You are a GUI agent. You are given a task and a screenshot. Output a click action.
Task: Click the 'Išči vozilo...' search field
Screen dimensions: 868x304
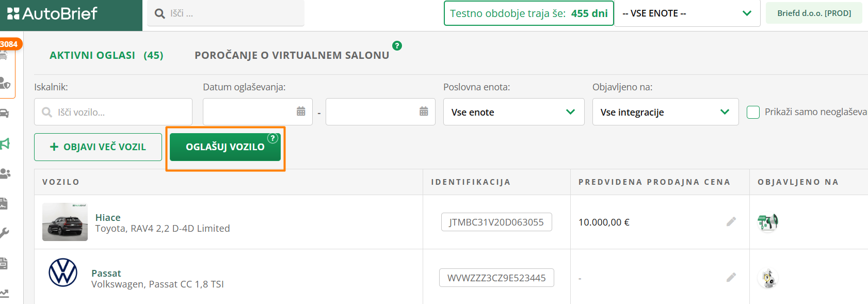(114, 112)
